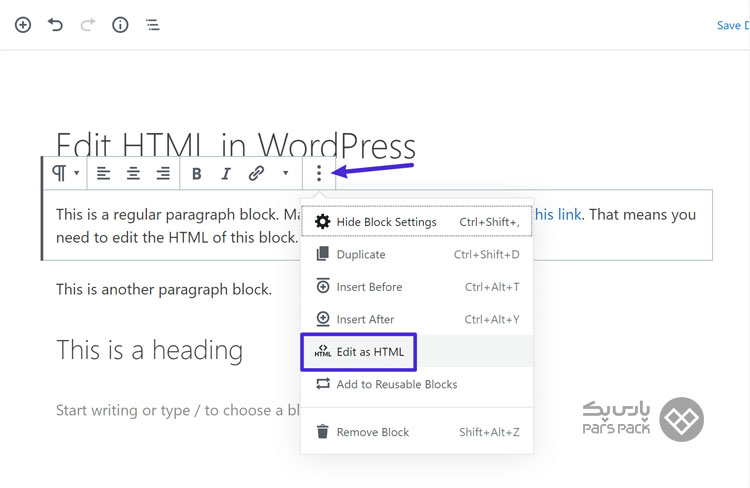
Task: Undo the last change
Action: 55,24
